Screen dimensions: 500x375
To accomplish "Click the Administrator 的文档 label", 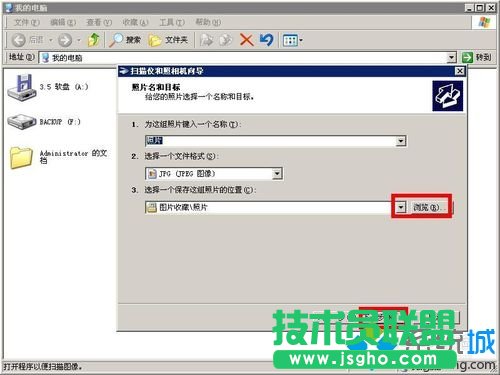I will point(73,157).
